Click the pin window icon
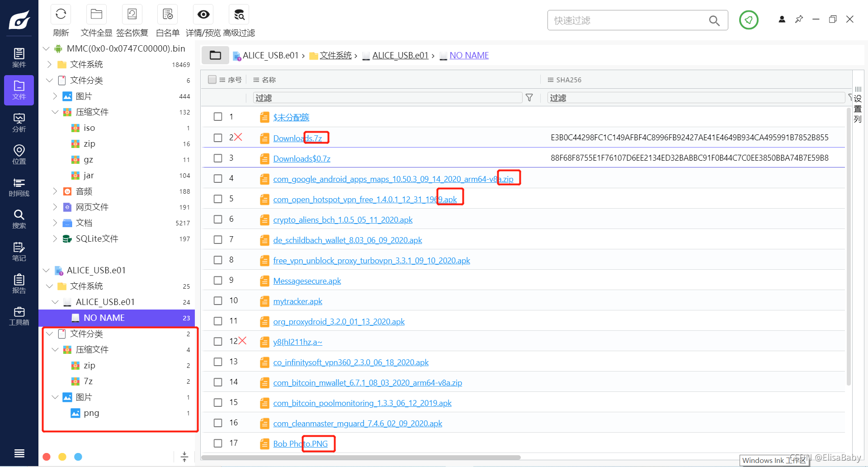The width and height of the screenshot is (868, 467). pyautogui.click(x=799, y=19)
